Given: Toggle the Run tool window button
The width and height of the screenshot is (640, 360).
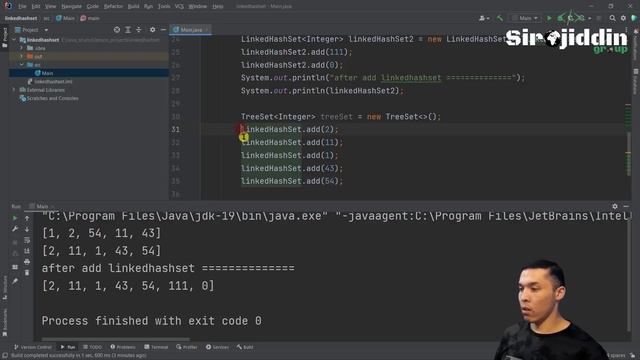Looking at the screenshot, I should tap(68, 347).
